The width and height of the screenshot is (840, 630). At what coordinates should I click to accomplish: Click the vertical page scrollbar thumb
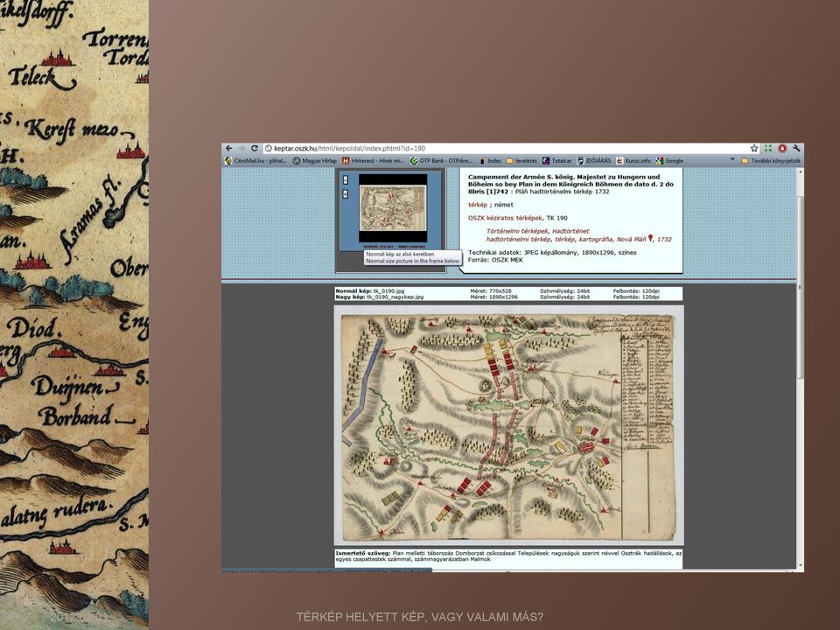tap(801, 287)
